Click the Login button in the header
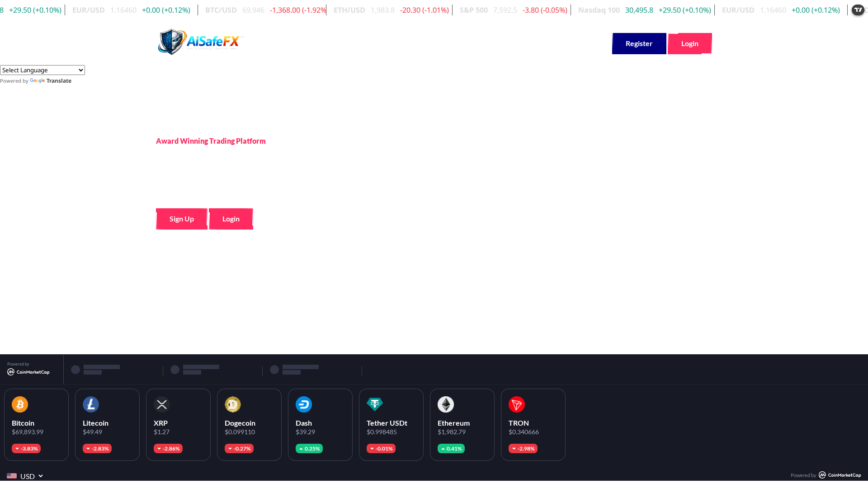The width and height of the screenshot is (868, 488). pyautogui.click(x=690, y=43)
